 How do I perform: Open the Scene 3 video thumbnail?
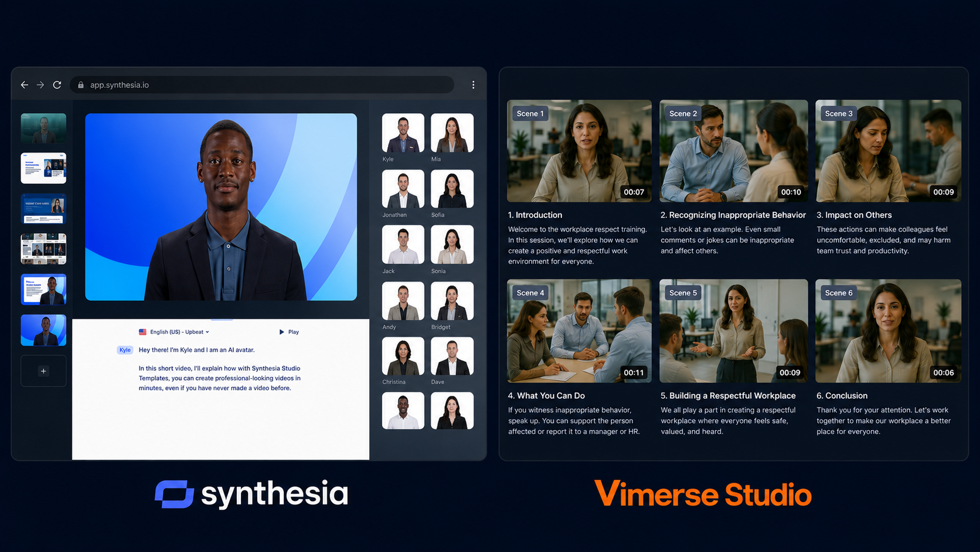click(888, 151)
